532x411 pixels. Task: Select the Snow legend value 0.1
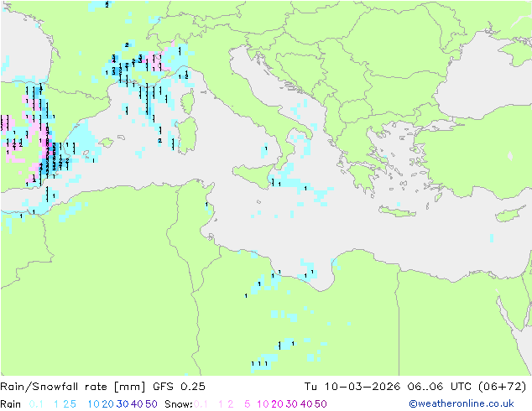[201, 404]
